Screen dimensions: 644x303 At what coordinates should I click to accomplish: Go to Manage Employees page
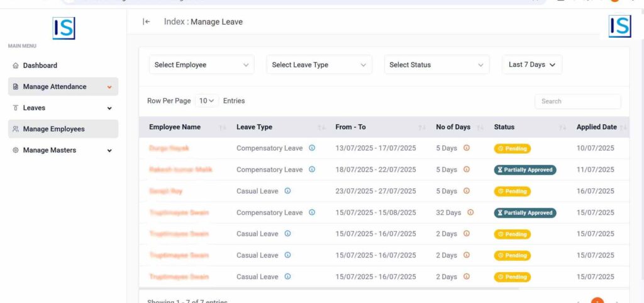[x=54, y=129]
